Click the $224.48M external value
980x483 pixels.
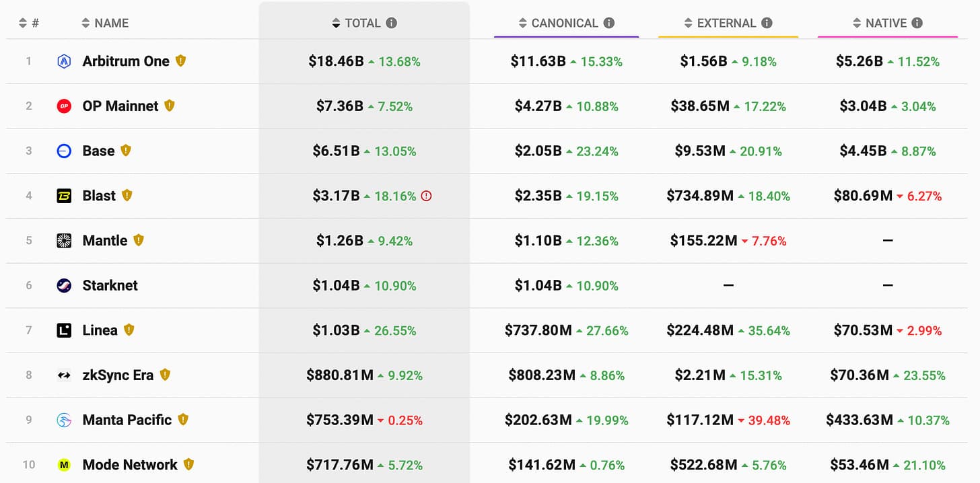[x=700, y=330]
